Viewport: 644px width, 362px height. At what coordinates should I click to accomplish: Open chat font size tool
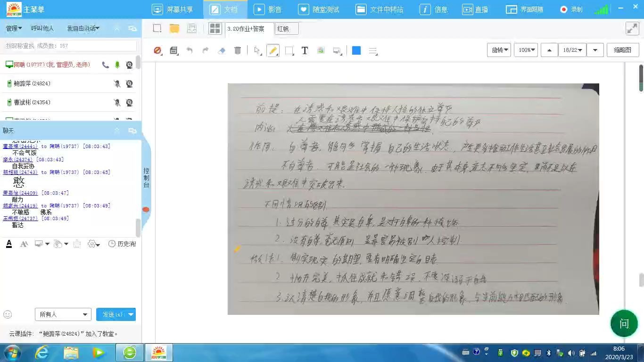[x=24, y=244]
